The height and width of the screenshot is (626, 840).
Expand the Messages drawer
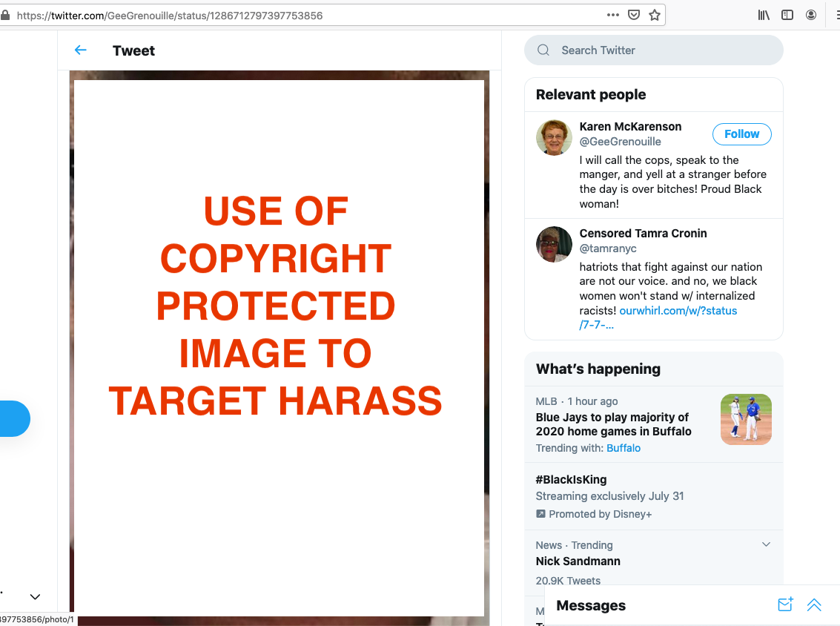[x=814, y=605]
